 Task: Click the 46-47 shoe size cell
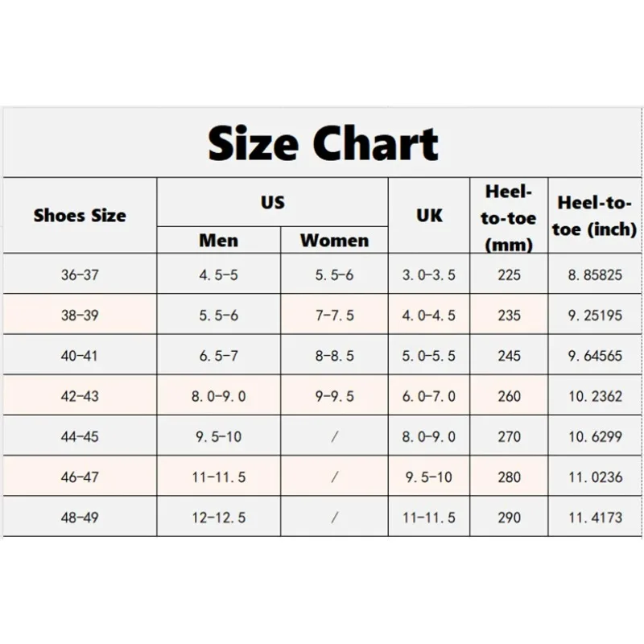click(x=80, y=477)
